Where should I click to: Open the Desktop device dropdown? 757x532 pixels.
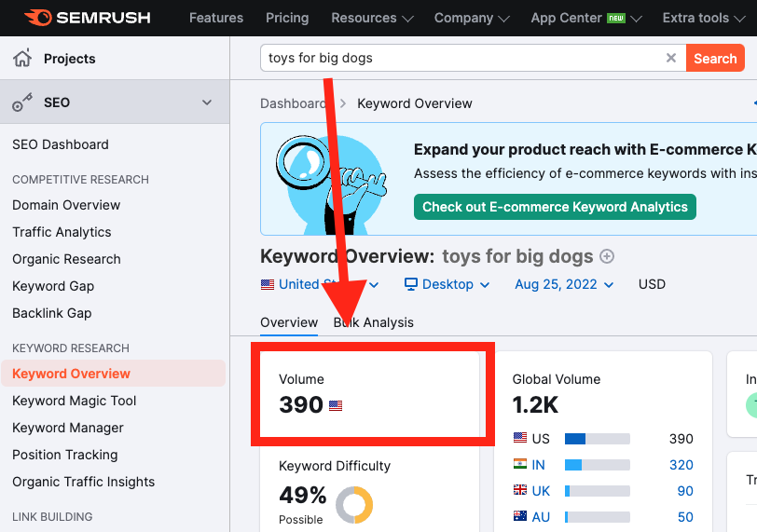pyautogui.click(x=447, y=284)
